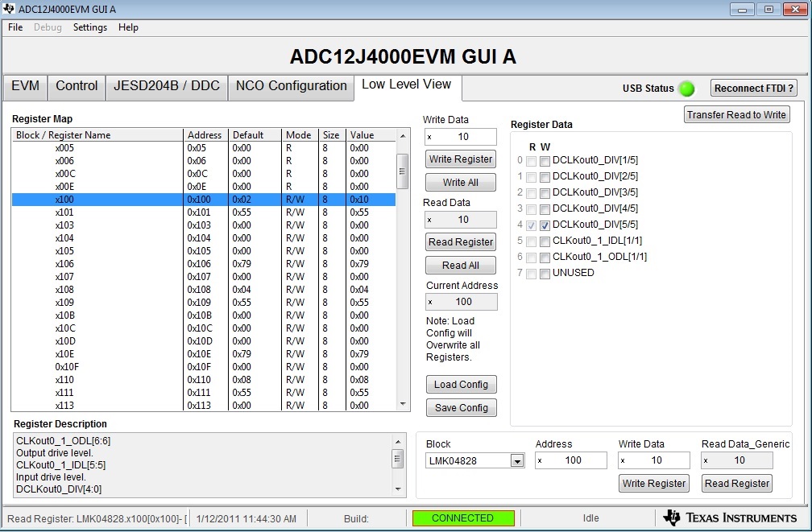Switch to the Control tab
Viewport: 812px width, 532px height.
[x=77, y=86]
